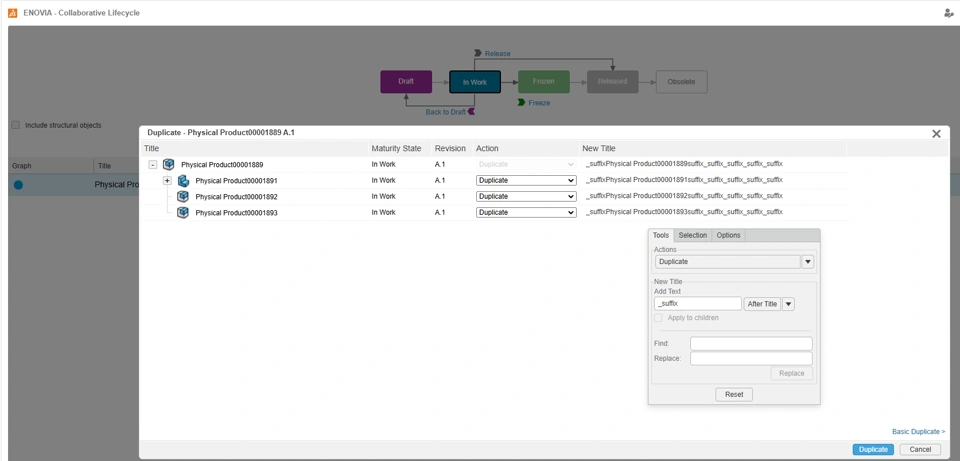Click the Back to Draft link
Viewport: 960px width, 461px height.
coord(446,112)
